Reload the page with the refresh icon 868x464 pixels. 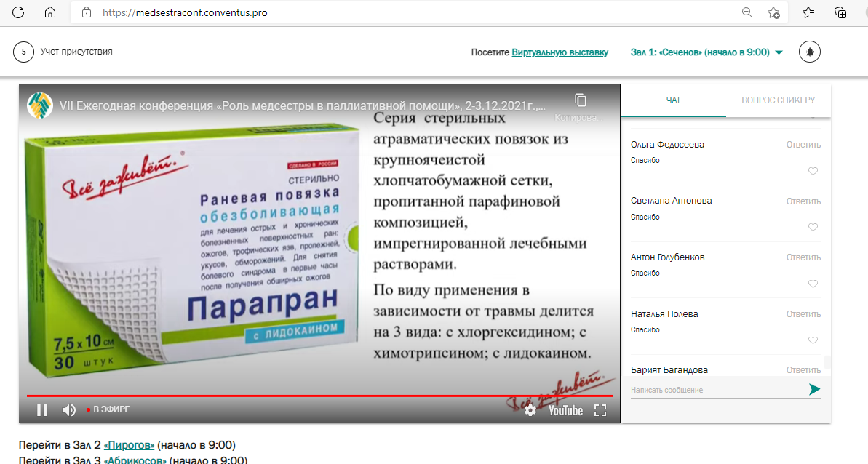(x=18, y=12)
